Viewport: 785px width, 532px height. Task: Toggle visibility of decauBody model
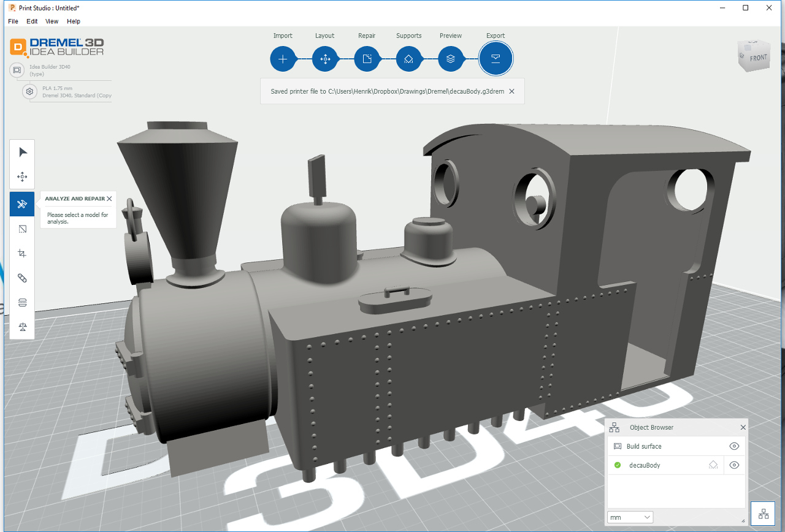coord(735,465)
